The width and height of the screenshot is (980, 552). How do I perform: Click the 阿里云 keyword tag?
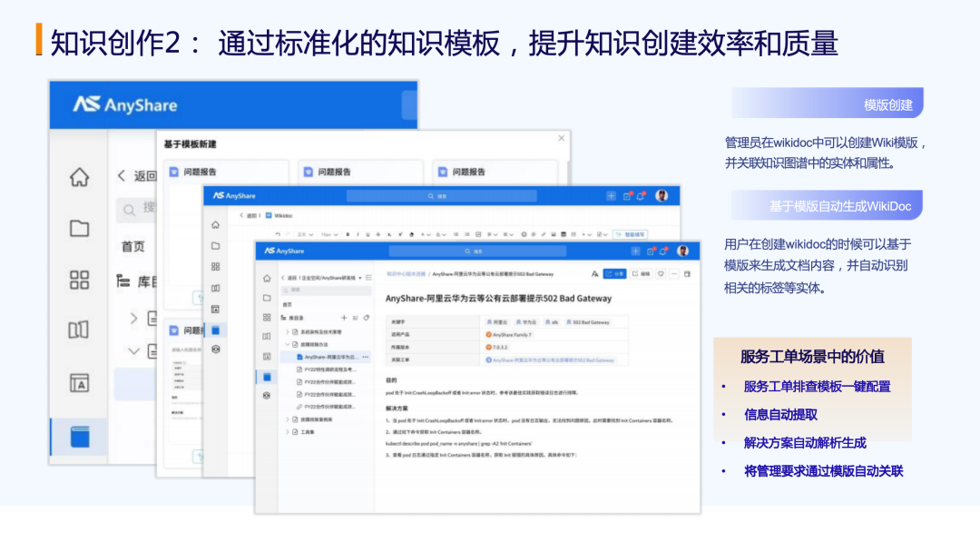pos(497,322)
